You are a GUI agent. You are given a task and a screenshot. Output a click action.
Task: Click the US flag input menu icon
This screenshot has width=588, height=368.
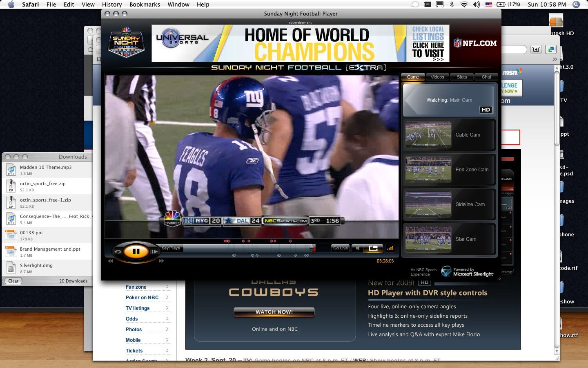489,4
